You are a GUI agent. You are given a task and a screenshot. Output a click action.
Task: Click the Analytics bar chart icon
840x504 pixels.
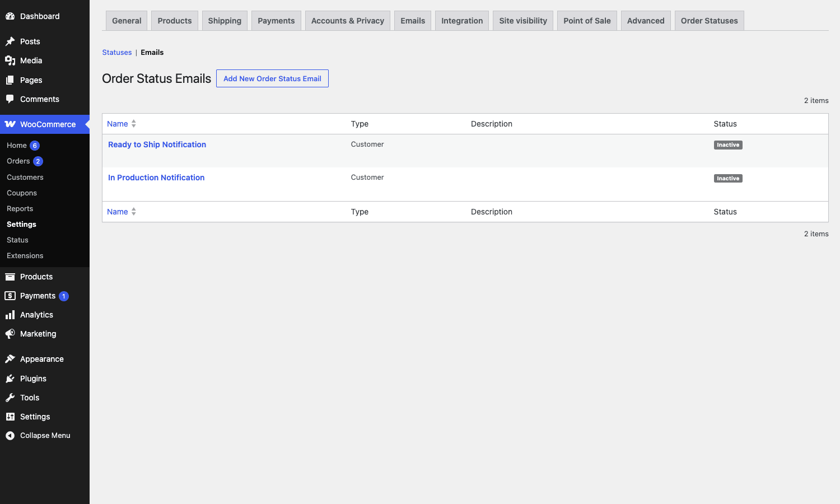pos(10,315)
